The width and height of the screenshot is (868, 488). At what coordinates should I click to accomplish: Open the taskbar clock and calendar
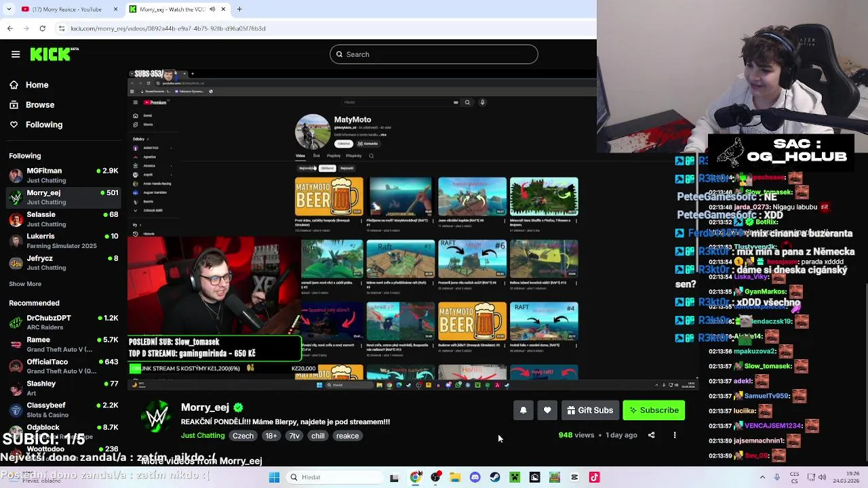tap(847, 477)
